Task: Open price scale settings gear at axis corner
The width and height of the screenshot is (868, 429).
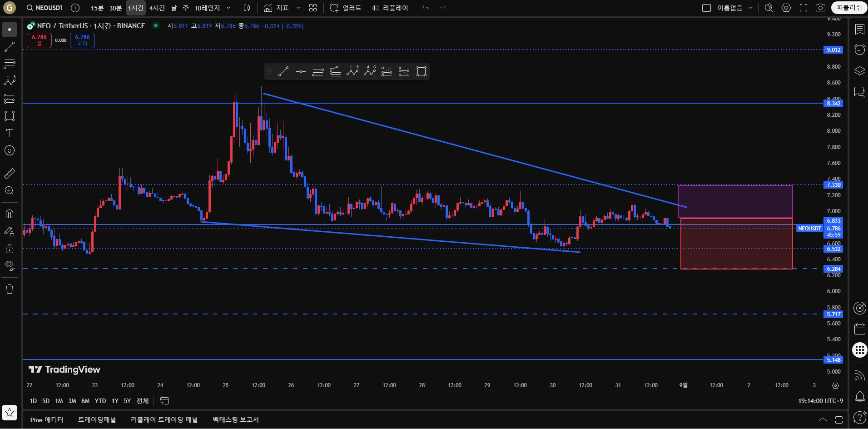Action: pos(835,385)
